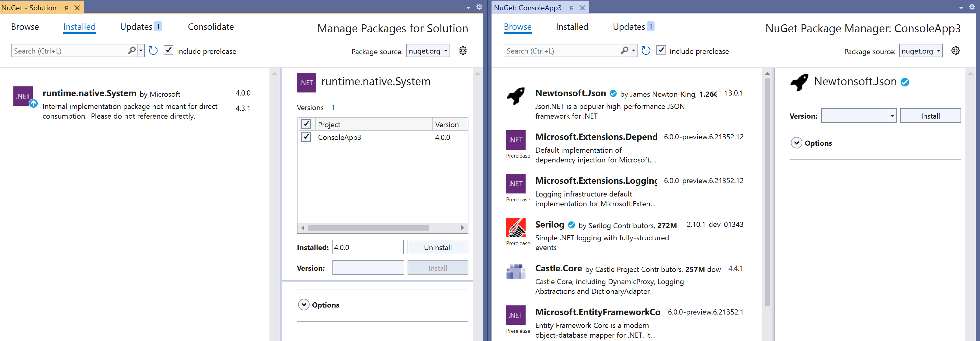The width and height of the screenshot is (980, 341).
Task: Click the refresh icon in the solution search bar
Action: point(153,50)
